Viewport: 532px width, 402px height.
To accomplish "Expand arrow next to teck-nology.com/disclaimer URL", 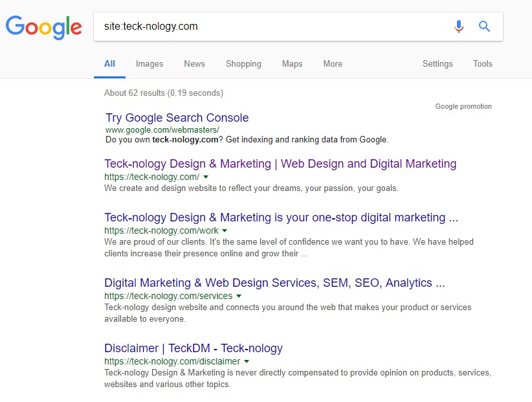I will pos(247,362).
